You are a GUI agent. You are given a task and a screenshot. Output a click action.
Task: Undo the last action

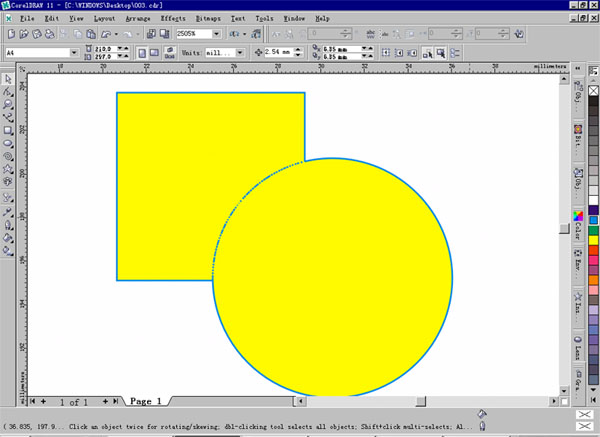[x=106, y=34]
